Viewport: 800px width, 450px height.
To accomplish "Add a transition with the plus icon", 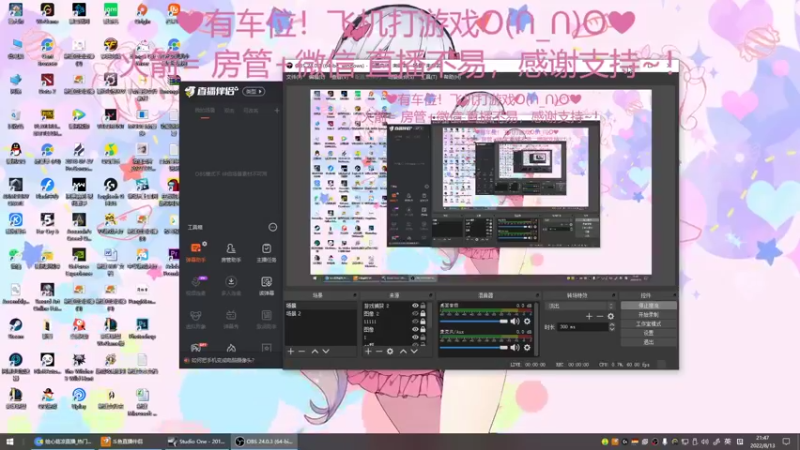I will pyautogui.click(x=589, y=316).
